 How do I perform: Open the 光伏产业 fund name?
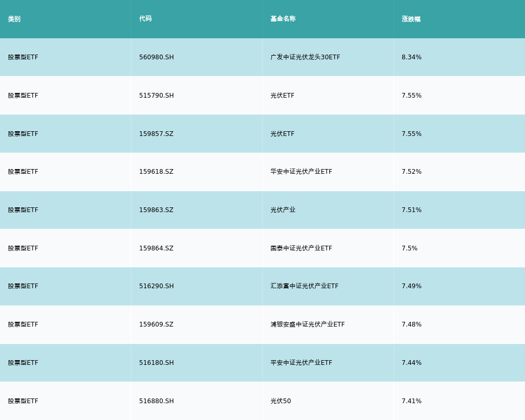click(283, 210)
